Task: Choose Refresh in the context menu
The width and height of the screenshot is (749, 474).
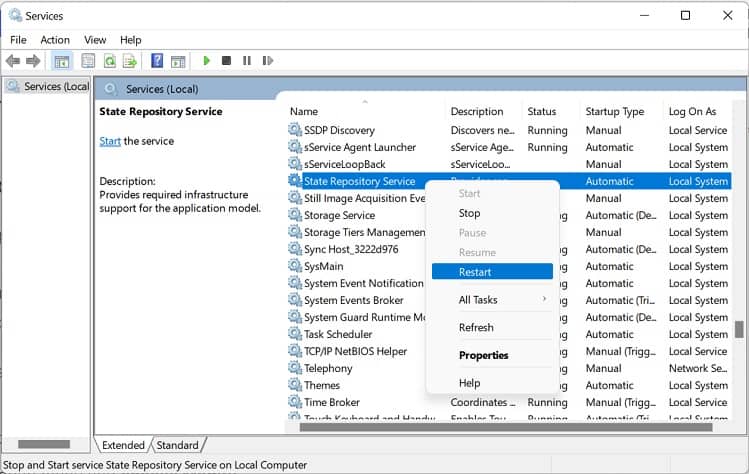Action: [x=492, y=327]
